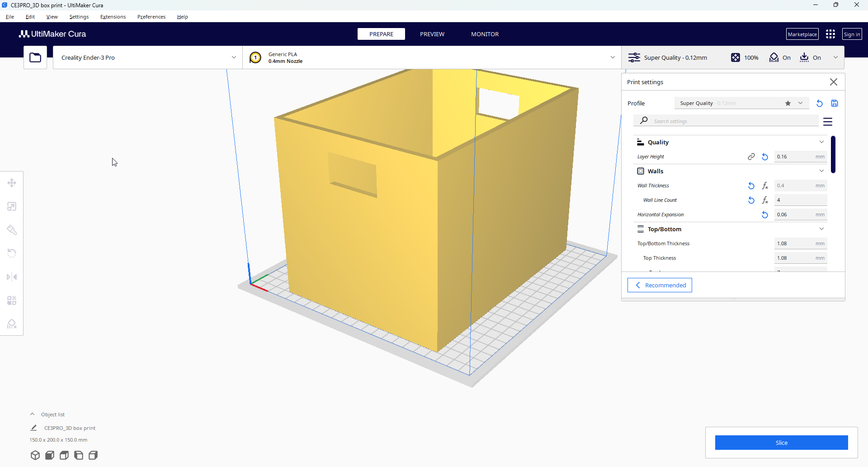The width and height of the screenshot is (868, 467).
Task: Click the fx formula icon for Wall Thickness
Action: (765, 186)
